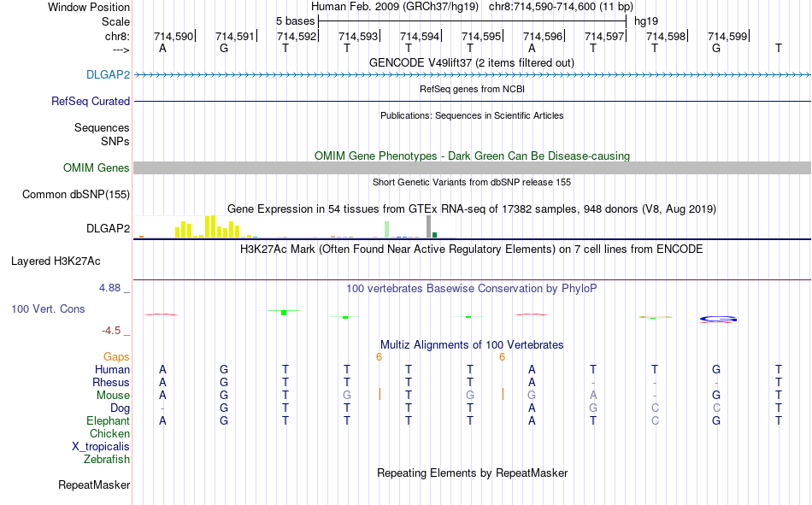812x505 pixels.
Task: Click the hg19 label beside scale bar
Action: click(x=646, y=21)
